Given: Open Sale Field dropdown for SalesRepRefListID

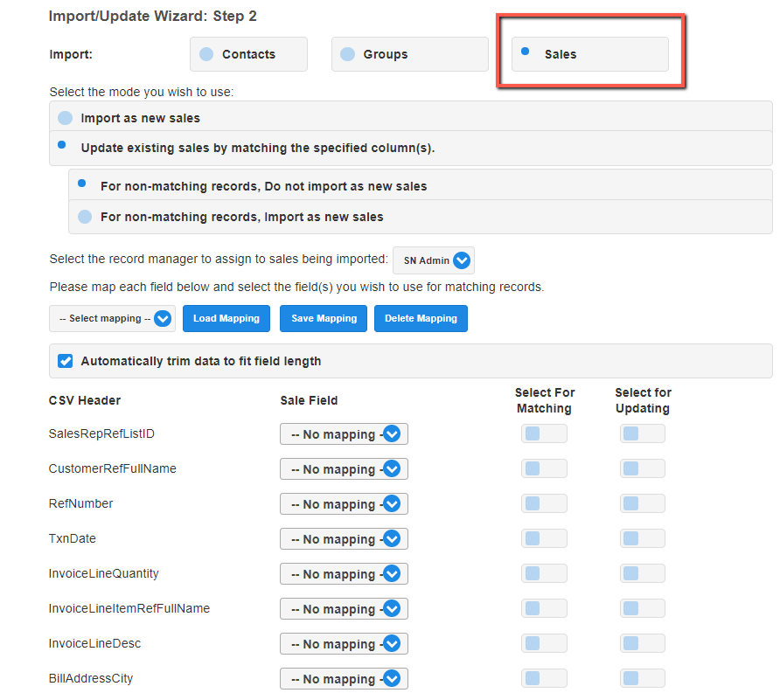Looking at the screenshot, I should click(344, 434).
